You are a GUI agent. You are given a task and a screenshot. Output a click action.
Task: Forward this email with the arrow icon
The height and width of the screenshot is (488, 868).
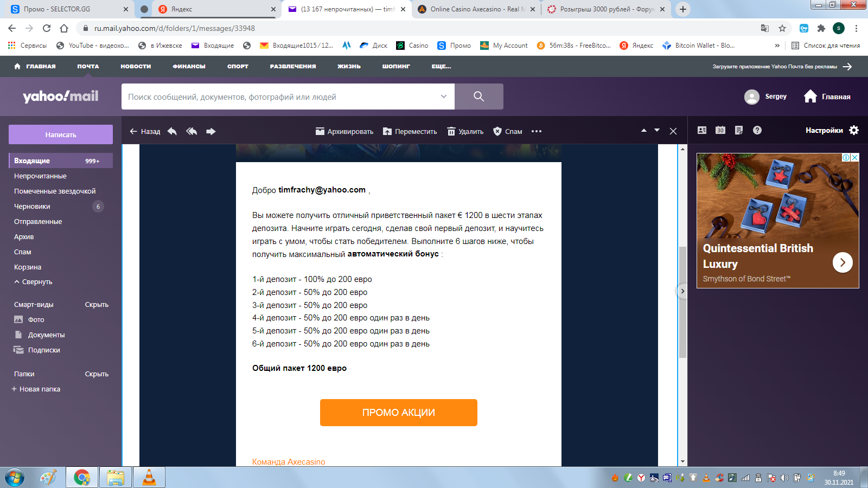pos(211,131)
